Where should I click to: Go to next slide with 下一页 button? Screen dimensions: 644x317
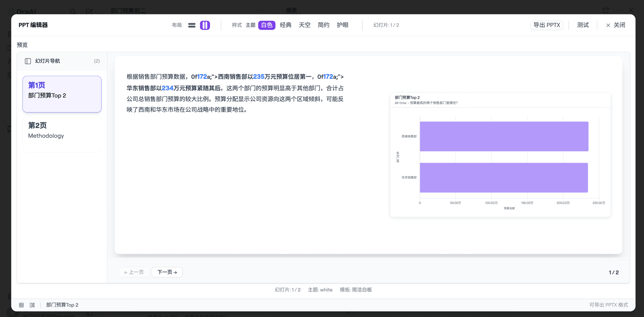[x=167, y=272]
